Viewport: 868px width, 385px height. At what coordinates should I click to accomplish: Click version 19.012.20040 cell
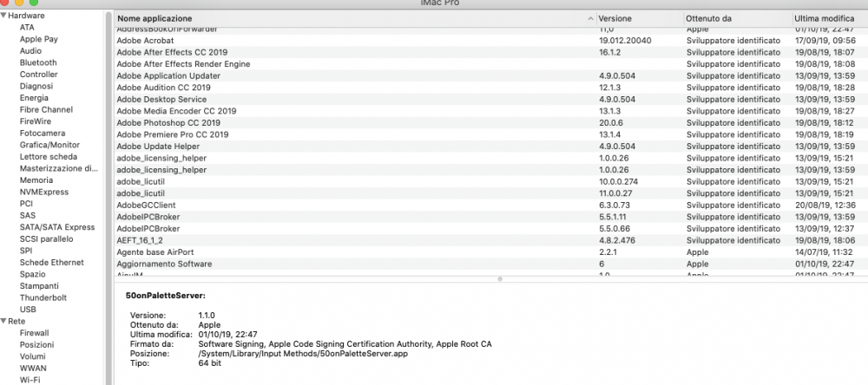[625, 41]
